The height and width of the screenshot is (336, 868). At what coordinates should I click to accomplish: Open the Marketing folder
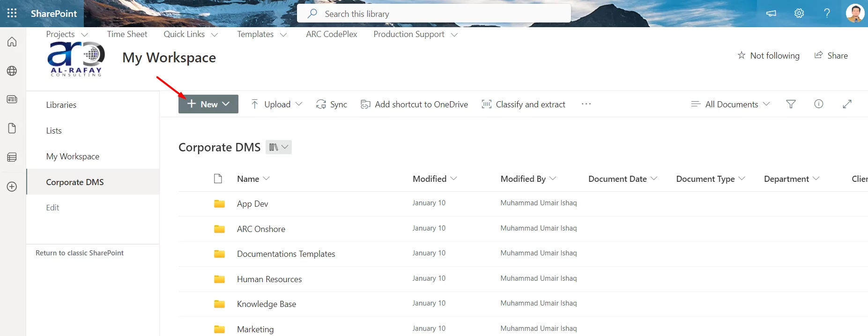[x=255, y=329]
